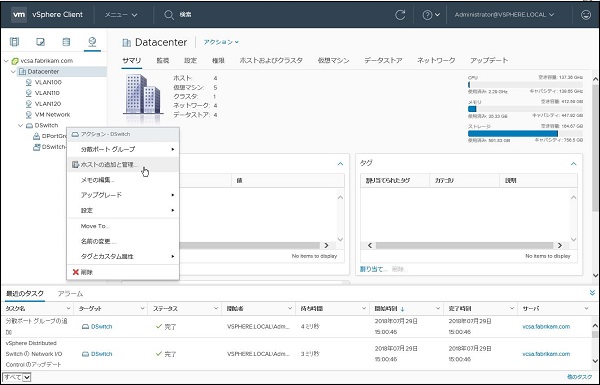Click the DPortGroup icon in tree

[36, 136]
